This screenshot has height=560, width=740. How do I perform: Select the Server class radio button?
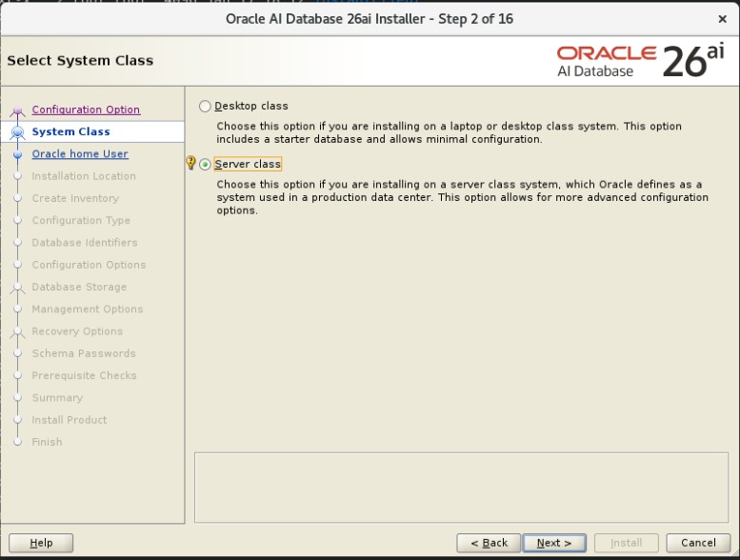pos(205,164)
